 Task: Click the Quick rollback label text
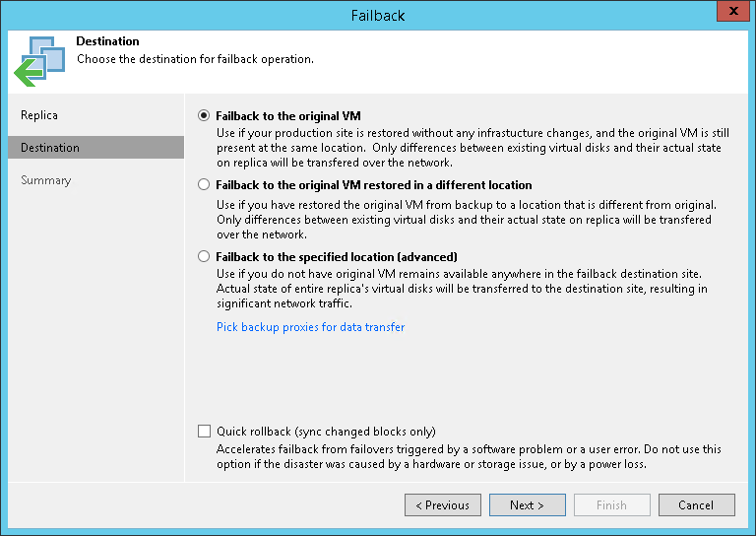pos(326,432)
